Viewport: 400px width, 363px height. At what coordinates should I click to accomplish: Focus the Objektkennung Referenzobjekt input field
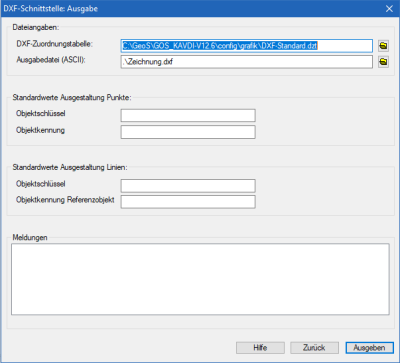coord(188,202)
